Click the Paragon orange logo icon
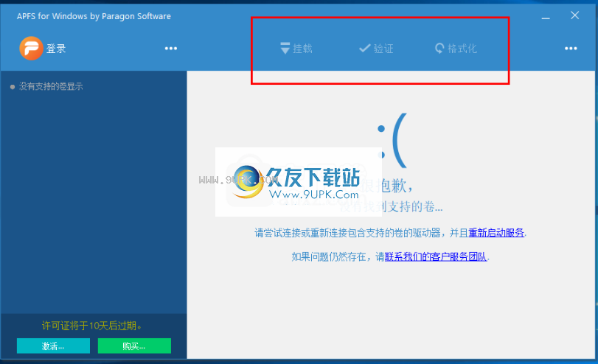598x364 pixels. (x=31, y=49)
